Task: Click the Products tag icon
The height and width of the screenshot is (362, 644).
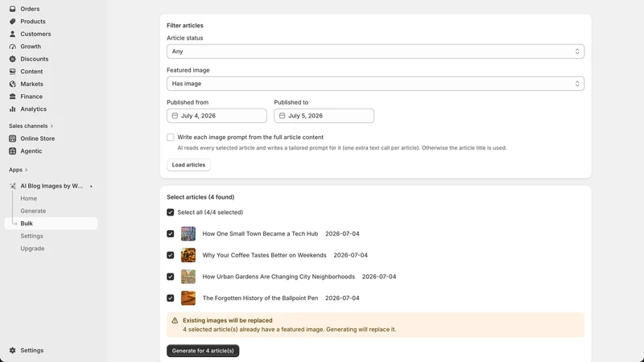Action: 12,22
